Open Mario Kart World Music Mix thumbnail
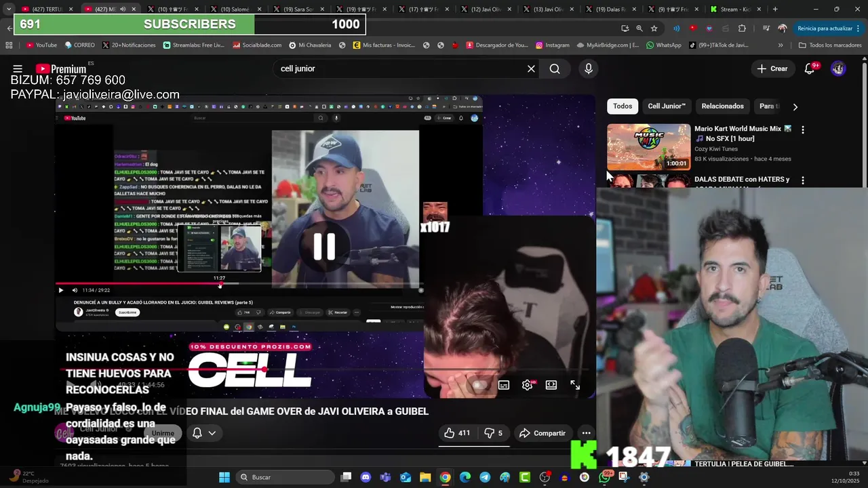 click(x=648, y=146)
